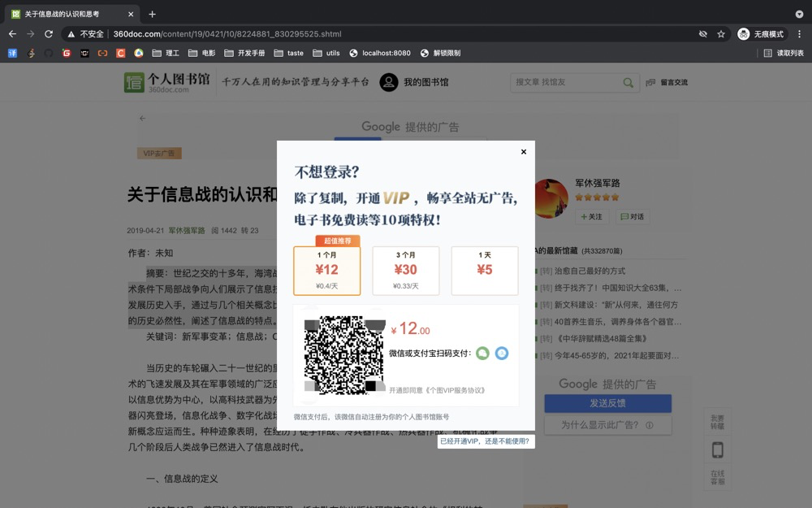
Task: Click 已经开通VIP，还是不能使用? link
Action: point(485,441)
